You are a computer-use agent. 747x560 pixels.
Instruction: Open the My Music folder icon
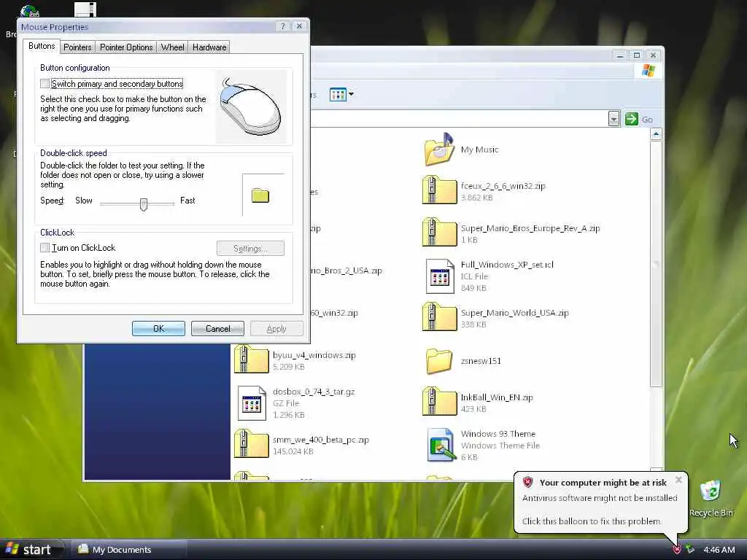tap(439, 149)
